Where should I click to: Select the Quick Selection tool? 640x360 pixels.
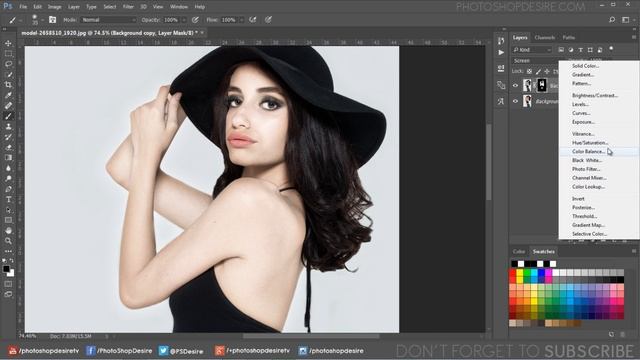pos(8,74)
